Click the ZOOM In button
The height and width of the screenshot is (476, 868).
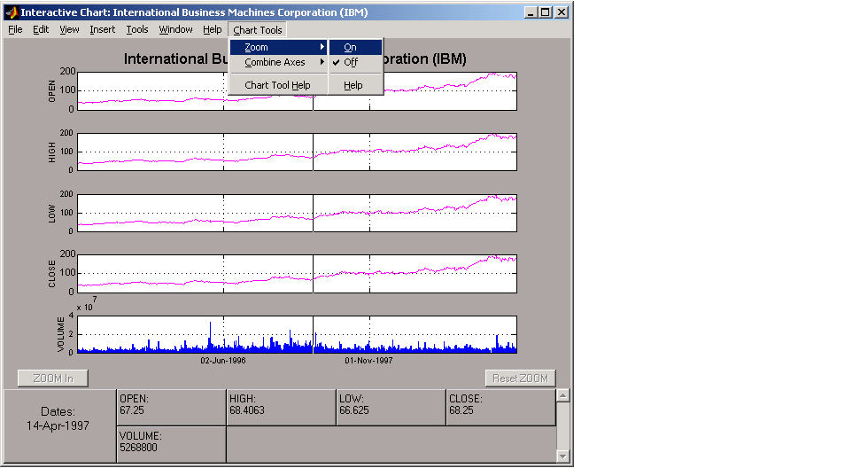(53, 378)
